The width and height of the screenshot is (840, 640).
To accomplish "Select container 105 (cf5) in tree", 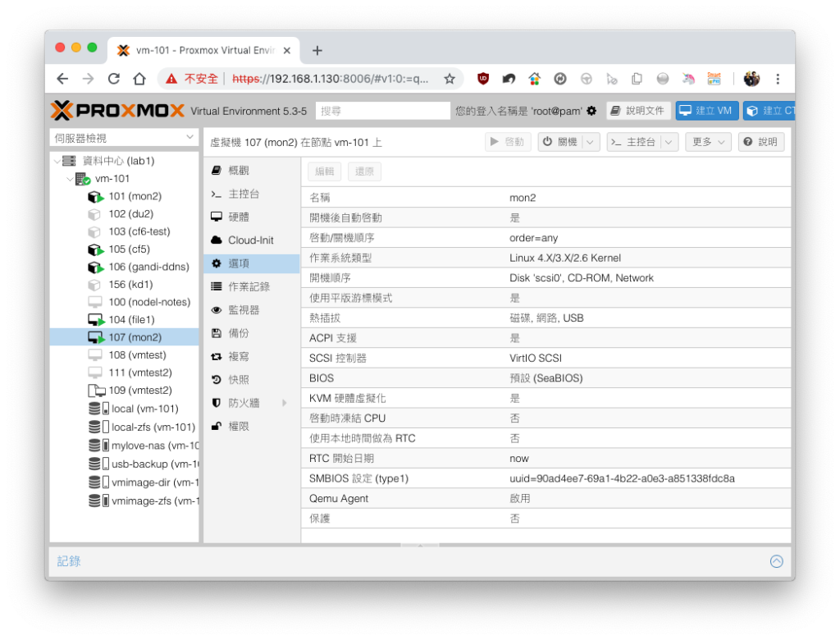I will 119,249.
